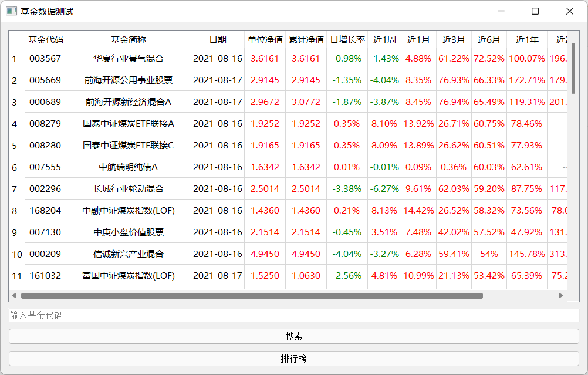Select row header number 4

pyautogui.click(x=16, y=124)
